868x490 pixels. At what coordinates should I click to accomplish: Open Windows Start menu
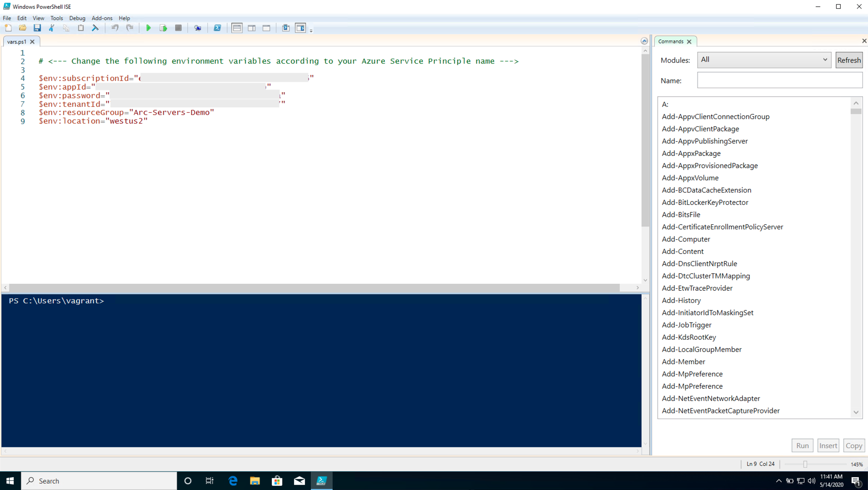coord(10,481)
